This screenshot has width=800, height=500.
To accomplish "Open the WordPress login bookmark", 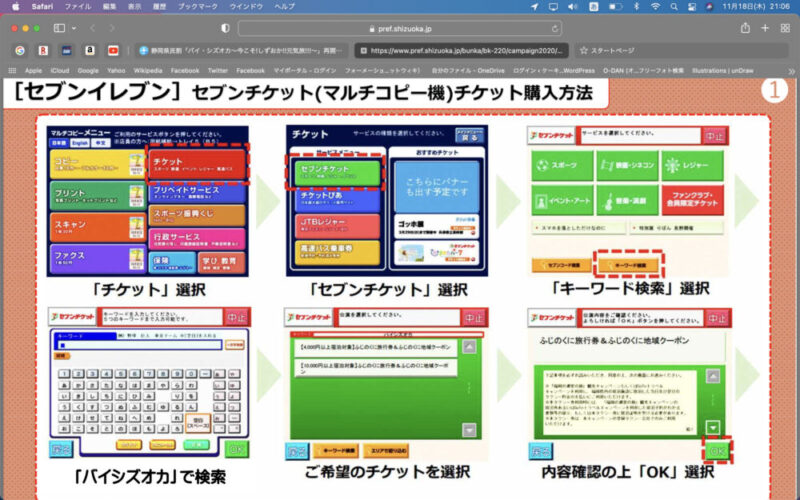I will pyautogui.click(x=554, y=70).
